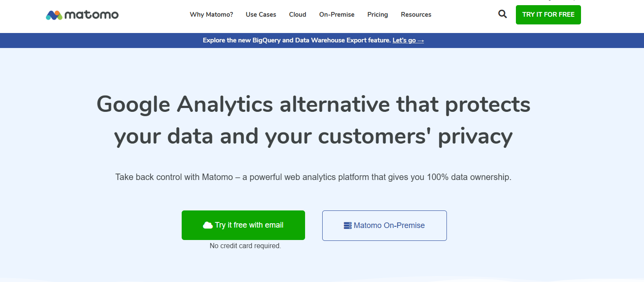
Task: Click the 100% data ownership subtitle
Action: [x=313, y=177]
